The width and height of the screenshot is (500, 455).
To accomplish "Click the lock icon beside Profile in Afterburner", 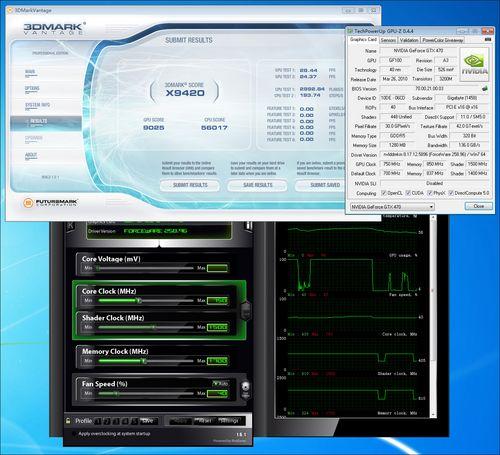I will pos(68,421).
